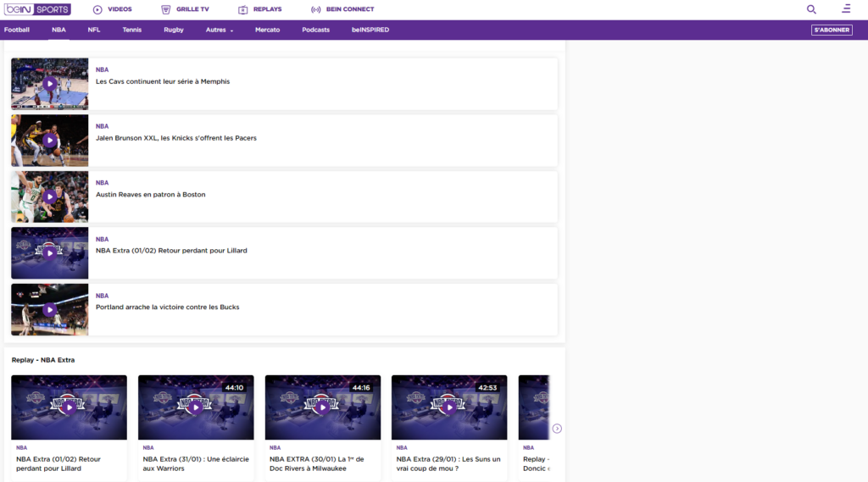The width and height of the screenshot is (868, 482).
Task: Go to the Football section
Action: [17, 30]
